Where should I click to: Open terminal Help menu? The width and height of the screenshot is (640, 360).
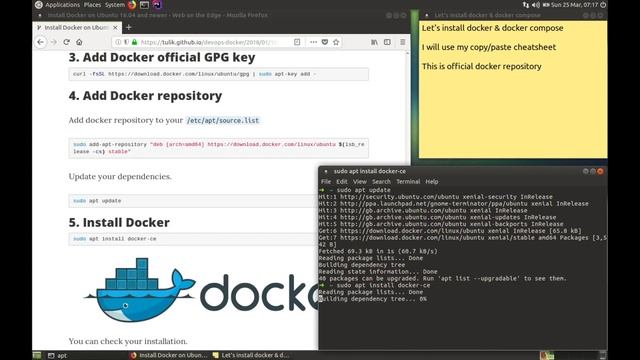(x=431, y=182)
